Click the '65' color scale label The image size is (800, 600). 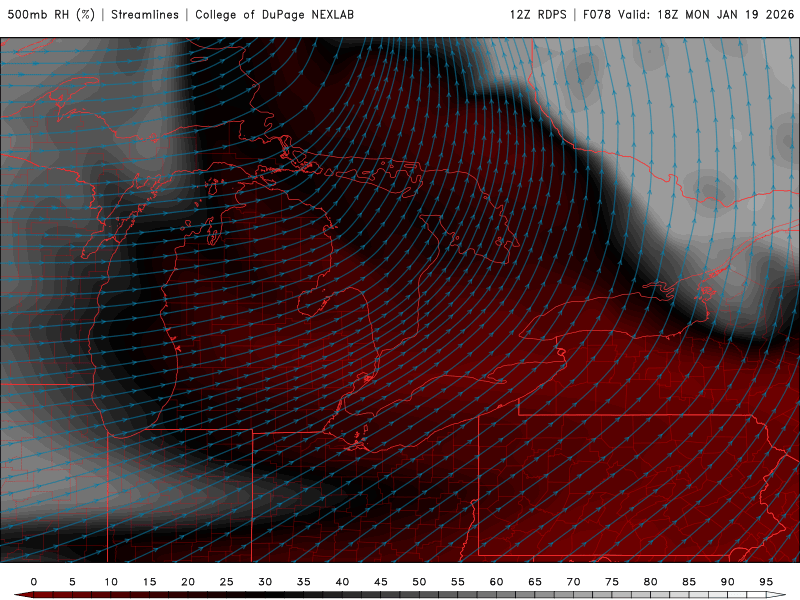535,582
